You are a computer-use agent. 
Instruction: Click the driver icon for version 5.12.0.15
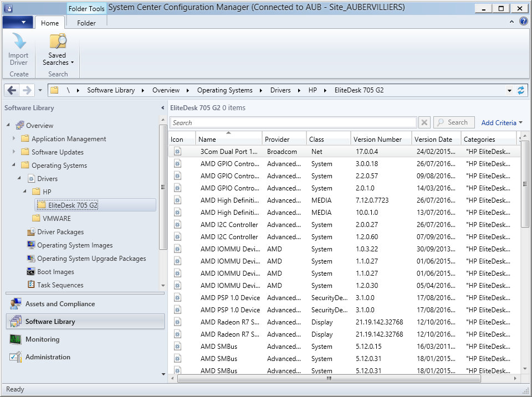(x=177, y=347)
